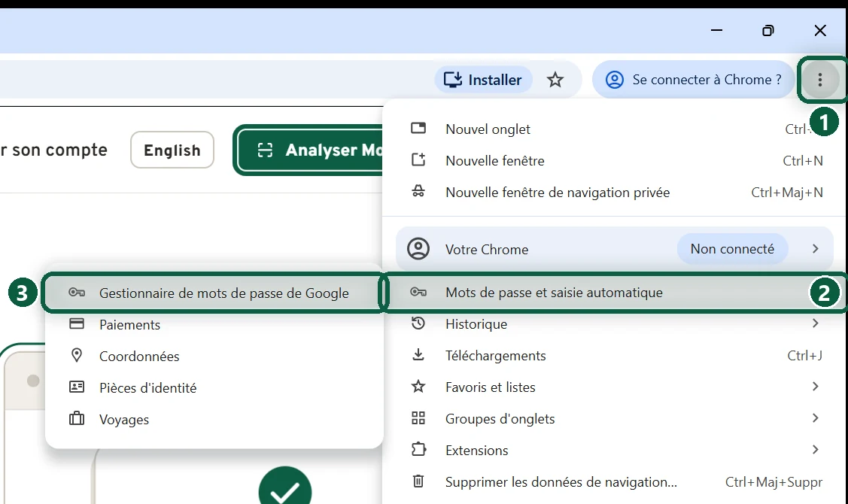Open Mots de passe et saisie automatique
The width and height of the screenshot is (848, 504).
click(615, 293)
